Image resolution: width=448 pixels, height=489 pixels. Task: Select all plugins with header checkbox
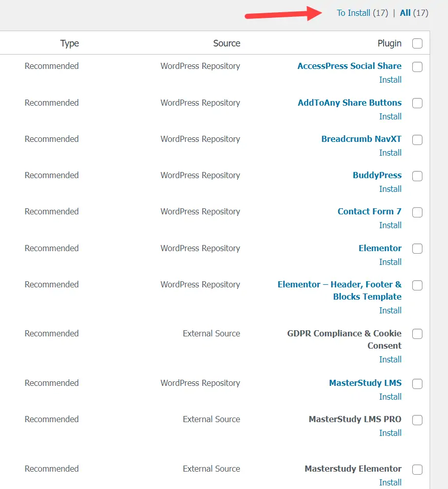(x=417, y=43)
